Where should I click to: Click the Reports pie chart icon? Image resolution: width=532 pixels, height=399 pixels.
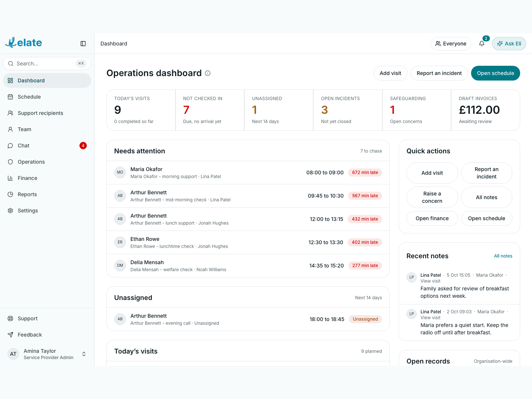click(x=10, y=194)
